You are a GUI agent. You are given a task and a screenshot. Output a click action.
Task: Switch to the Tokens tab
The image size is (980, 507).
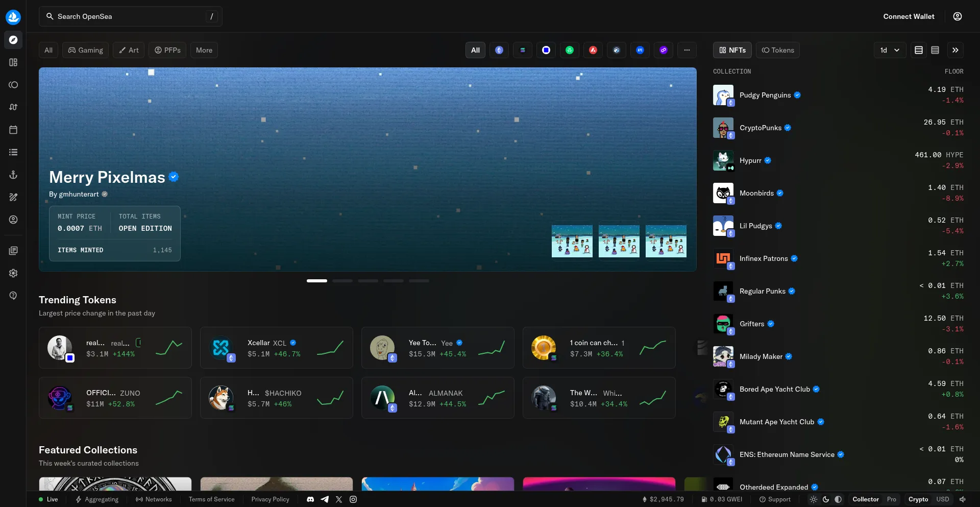pyautogui.click(x=778, y=50)
